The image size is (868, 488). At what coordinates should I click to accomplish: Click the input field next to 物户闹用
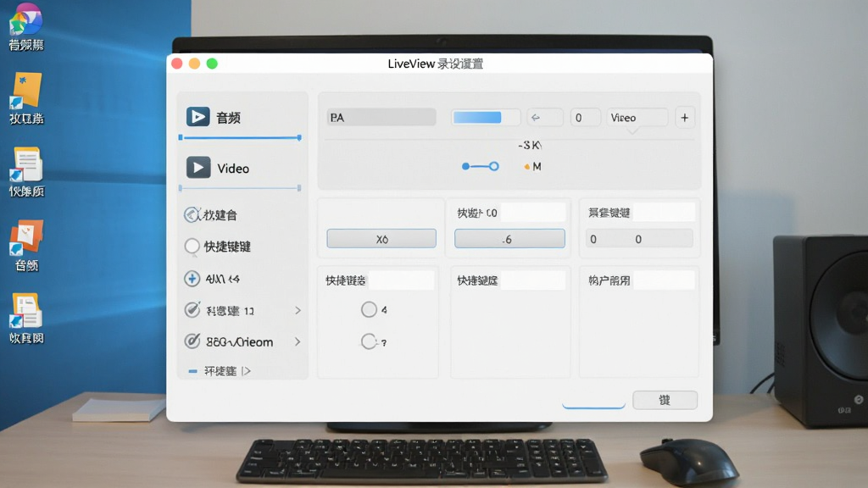pyautogui.click(x=663, y=280)
